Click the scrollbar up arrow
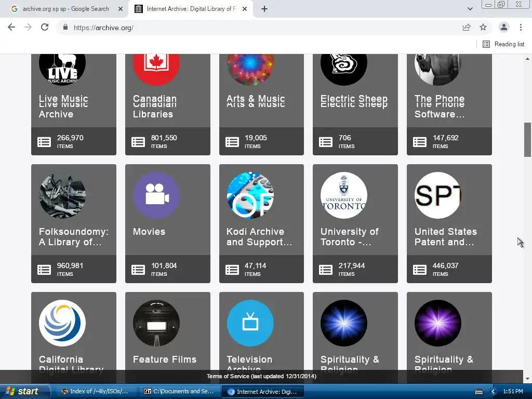The image size is (532, 399). 527,58
